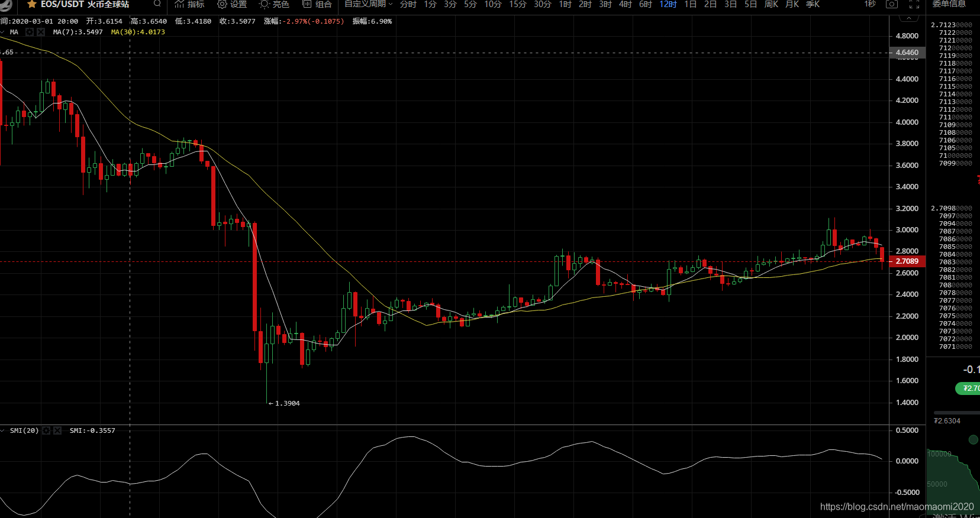Remove the SMI(20) indicator
Image resolution: width=980 pixels, height=518 pixels.
[57, 430]
